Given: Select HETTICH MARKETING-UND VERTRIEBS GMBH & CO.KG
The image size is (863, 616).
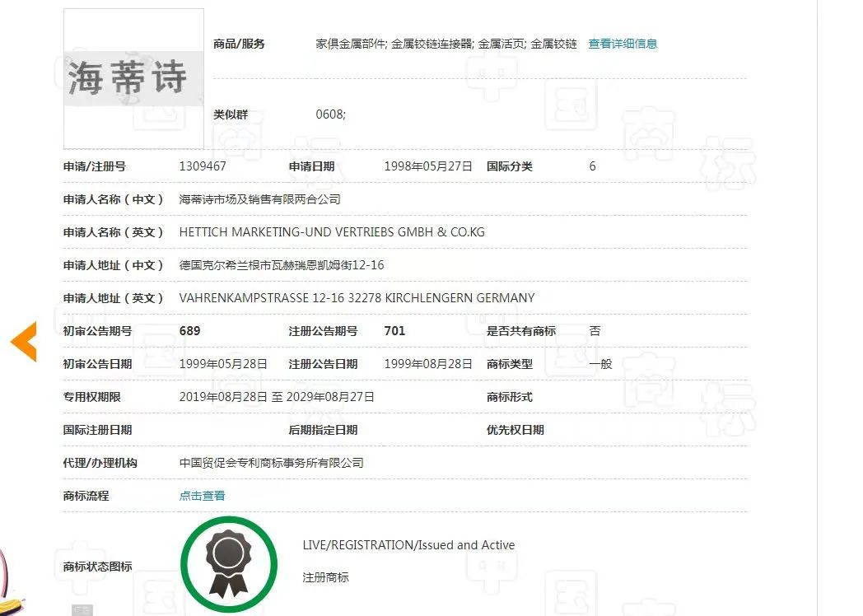Looking at the screenshot, I should pos(332,232).
